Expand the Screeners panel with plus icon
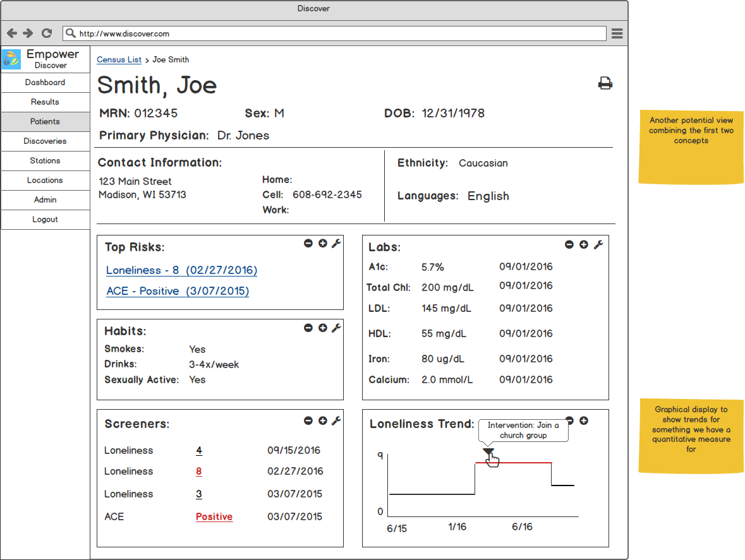The width and height of the screenshot is (745, 560). point(323,420)
